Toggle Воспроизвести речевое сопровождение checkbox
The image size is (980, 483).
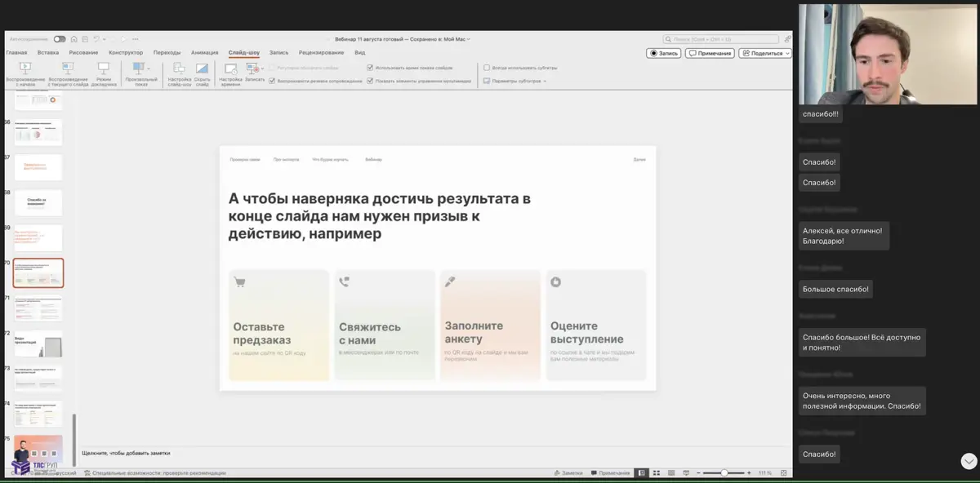pyautogui.click(x=274, y=81)
